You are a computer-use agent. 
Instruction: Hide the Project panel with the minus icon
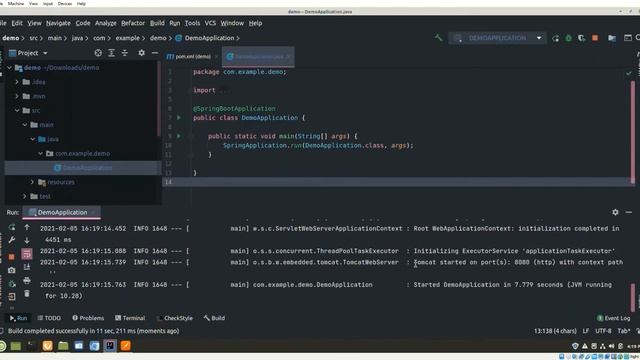[x=155, y=53]
